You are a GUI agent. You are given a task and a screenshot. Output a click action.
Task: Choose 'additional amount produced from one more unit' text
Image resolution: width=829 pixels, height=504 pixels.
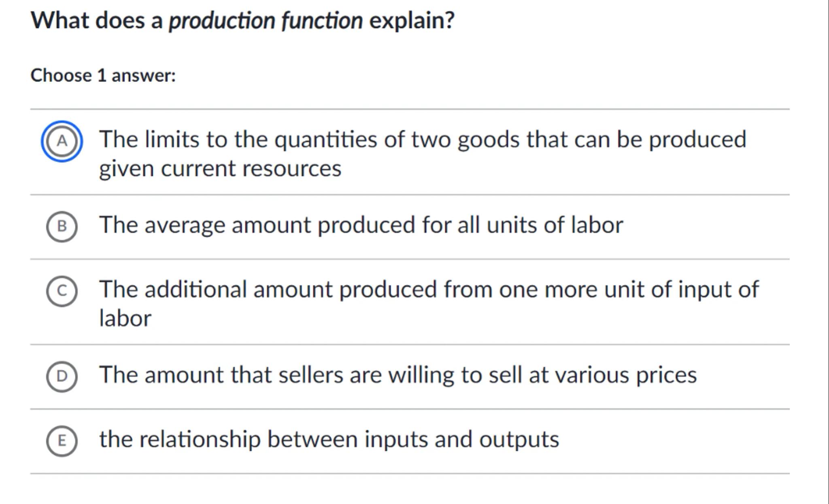[x=429, y=290]
